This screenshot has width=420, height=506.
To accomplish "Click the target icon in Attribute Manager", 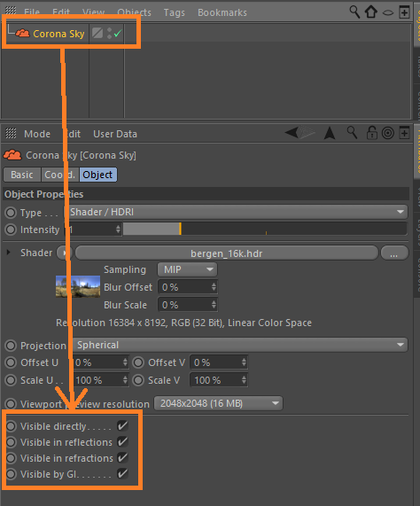I will tap(388, 133).
